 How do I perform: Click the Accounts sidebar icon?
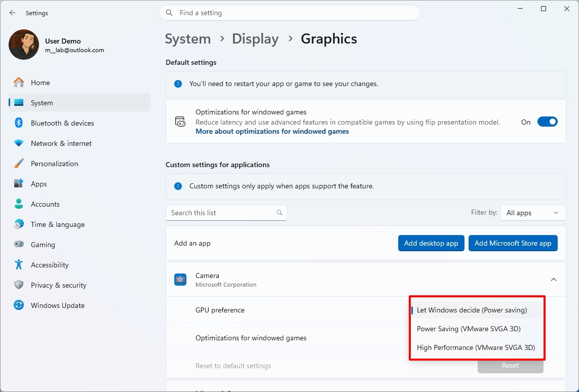tap(18, 204)
